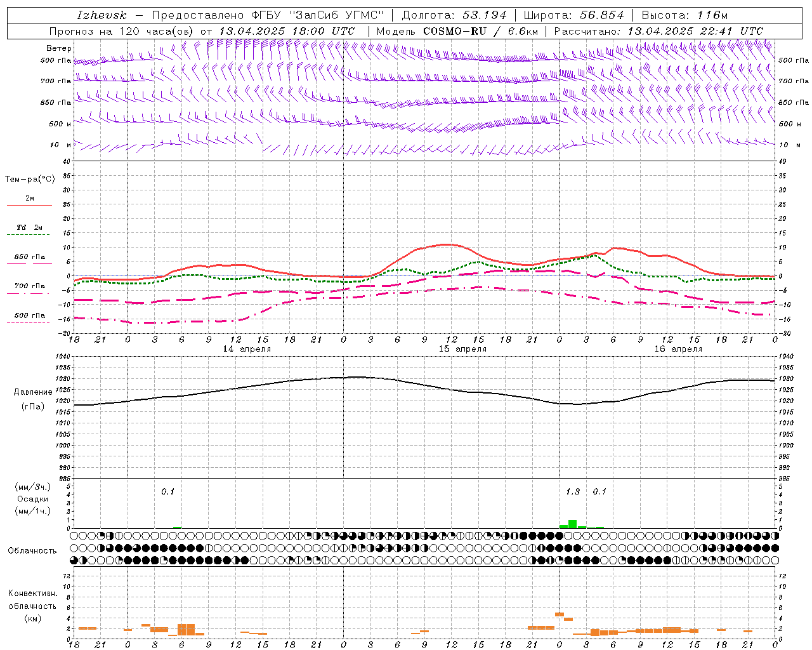Click the "500 м" wind level label on left
The width and height of the screenshot is (812, 650).
60,124
